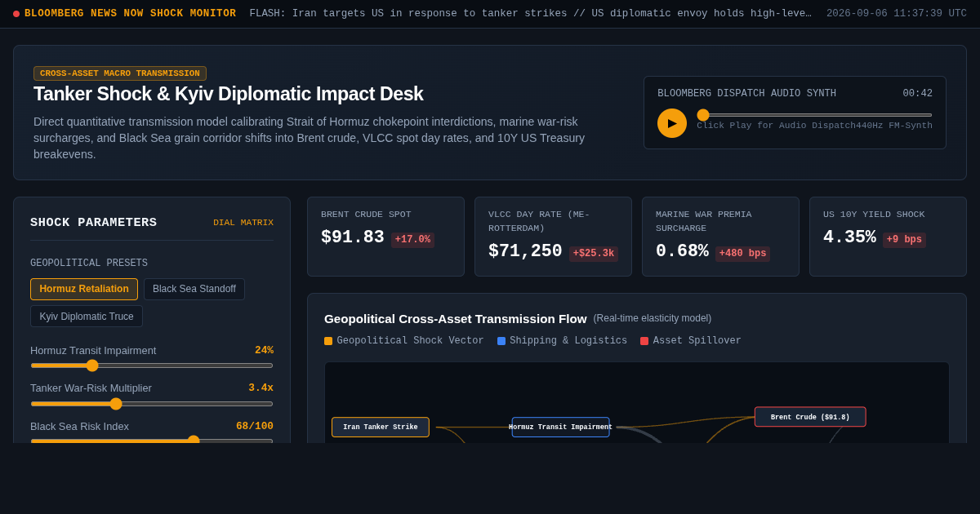This screenshot has width=980, height=514.
Task: Click the Geopolitical Shock Vector legend swatch
Action: (x=328, y=341)
